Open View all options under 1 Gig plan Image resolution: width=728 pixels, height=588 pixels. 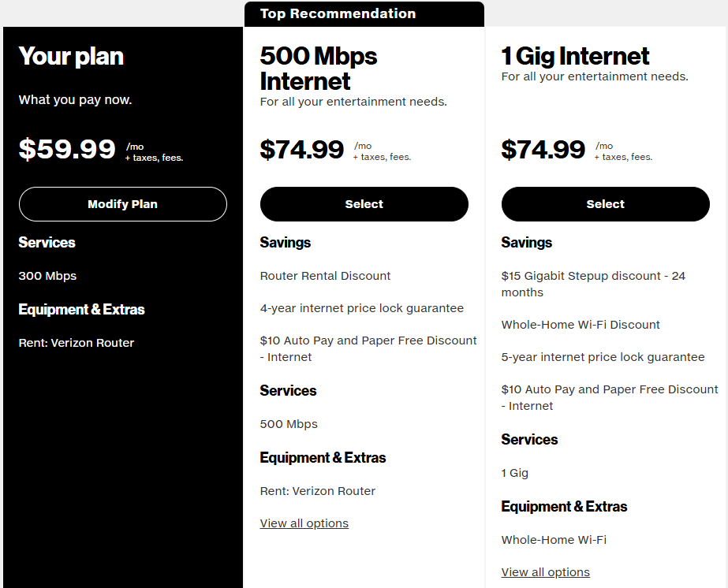coord(545,572)
